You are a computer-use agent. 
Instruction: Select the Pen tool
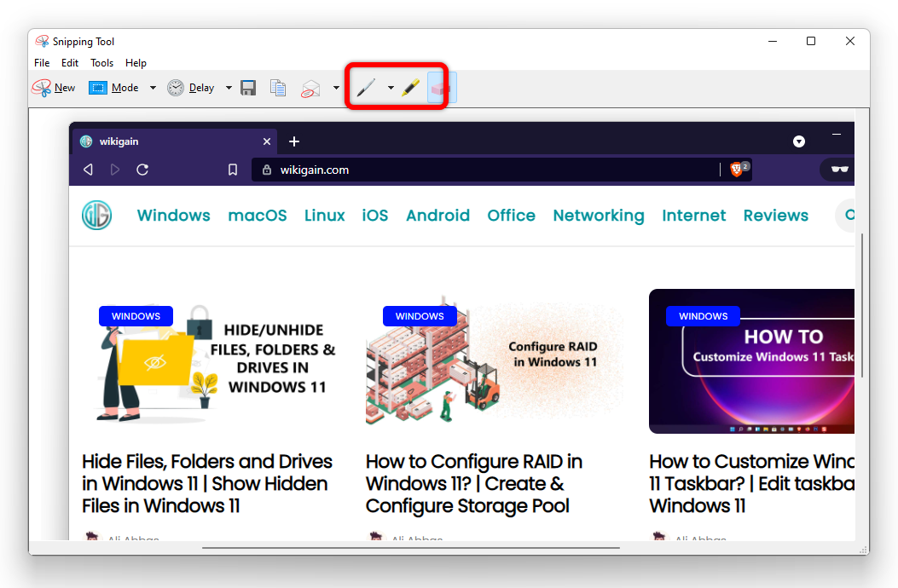tap(365, 88)
